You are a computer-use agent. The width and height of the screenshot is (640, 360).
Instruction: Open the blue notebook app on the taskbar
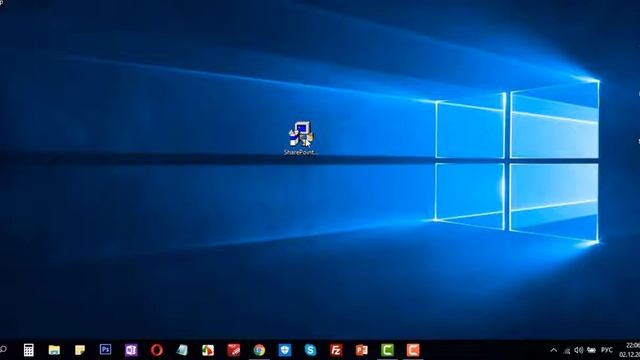[x=182, y=350]
